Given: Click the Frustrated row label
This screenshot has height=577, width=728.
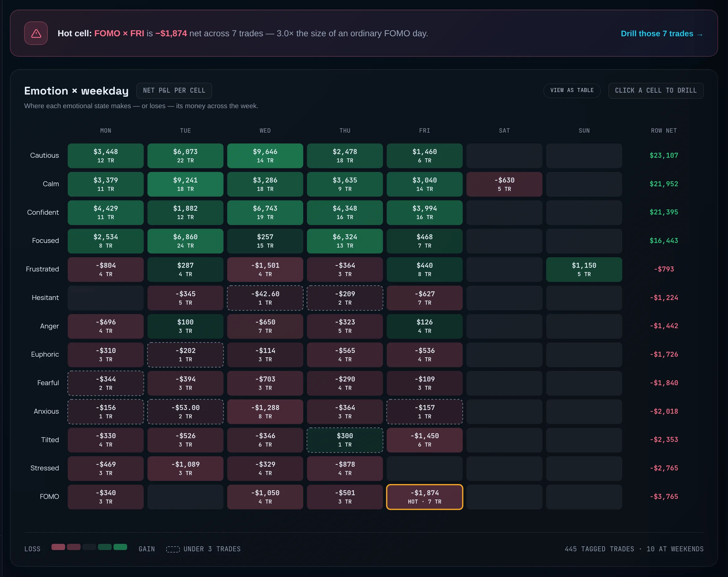Looking at the screenshot, I should 42,269.
